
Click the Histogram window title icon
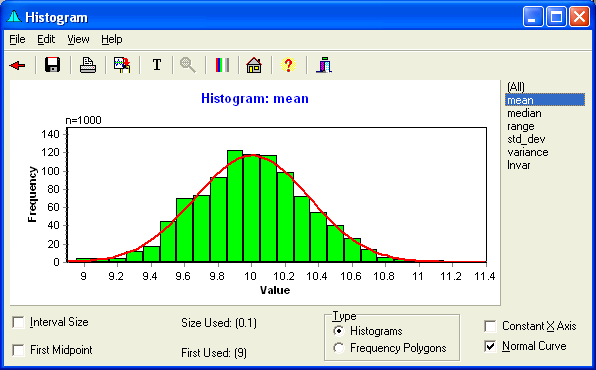[14, 17]
